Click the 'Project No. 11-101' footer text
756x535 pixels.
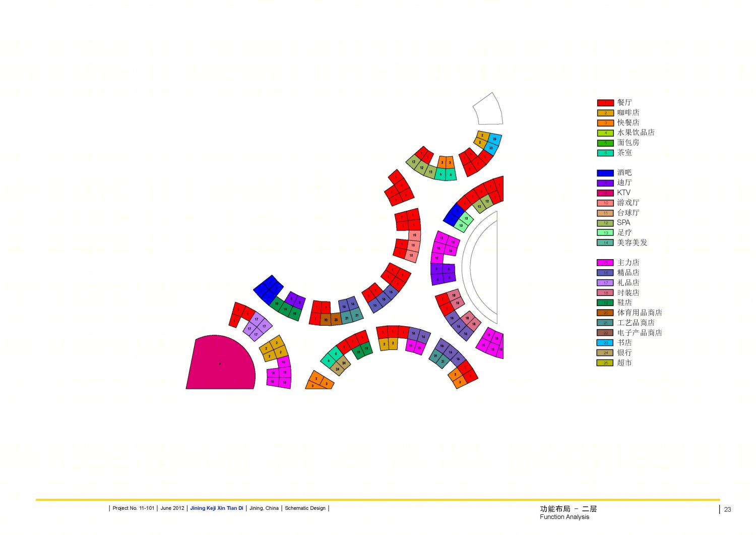[133, 508]
